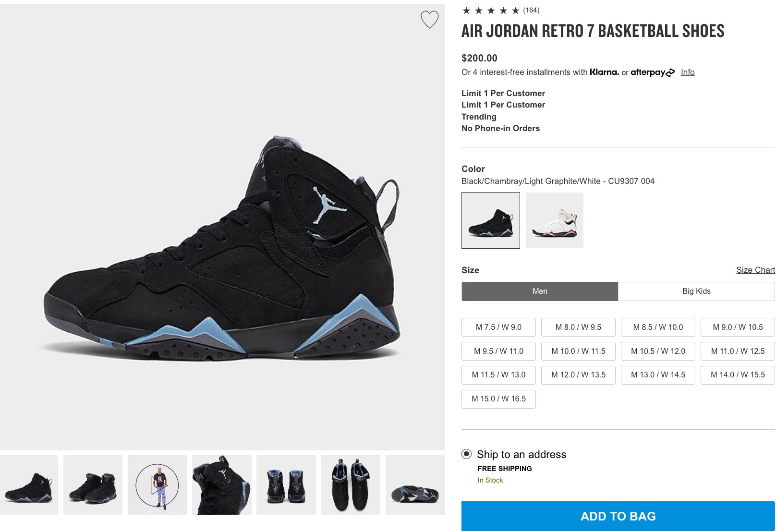Pick size M 7.5 / W 9.0
The width and height of the screenshot is (776, 532).
(498, 327)
